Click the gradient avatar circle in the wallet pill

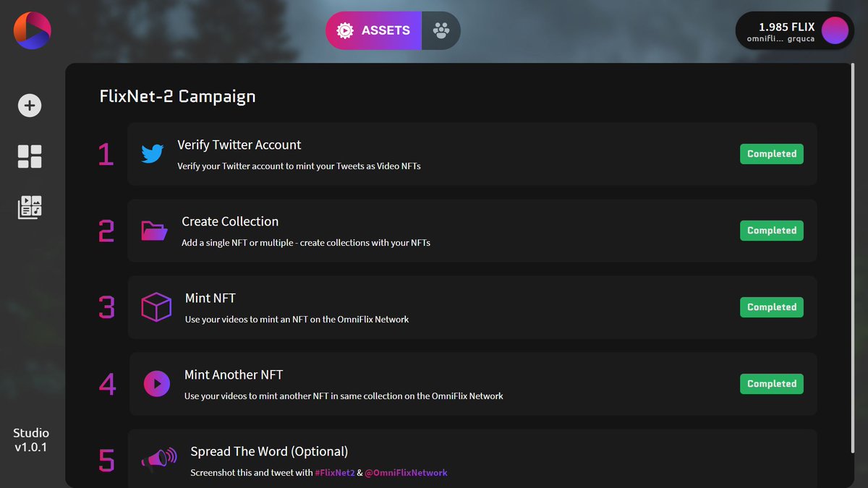point(833,30)
